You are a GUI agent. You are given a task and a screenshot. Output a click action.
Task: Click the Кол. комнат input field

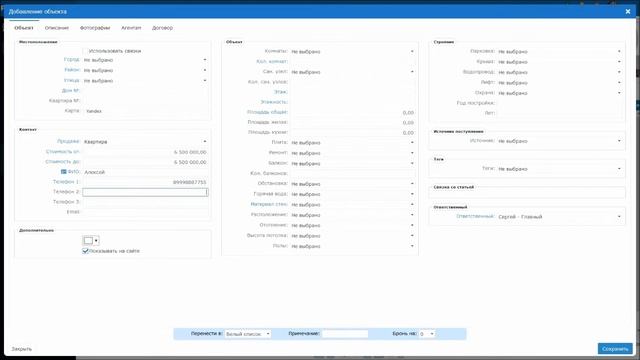coord(353,62)
